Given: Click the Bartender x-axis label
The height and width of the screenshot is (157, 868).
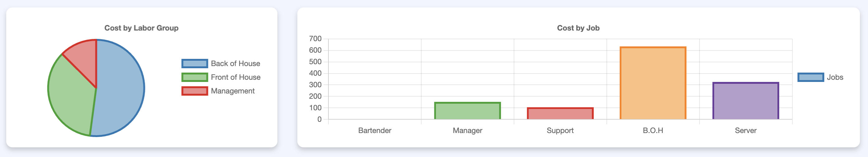Looking at the screenshot, I should click(375, 131).
